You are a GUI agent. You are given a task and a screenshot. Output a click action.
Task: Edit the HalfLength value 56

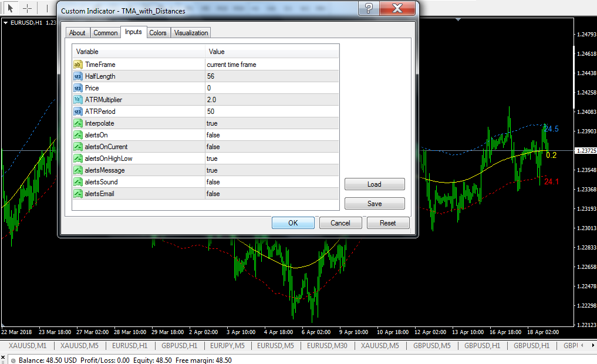click(x=272, y=76)
